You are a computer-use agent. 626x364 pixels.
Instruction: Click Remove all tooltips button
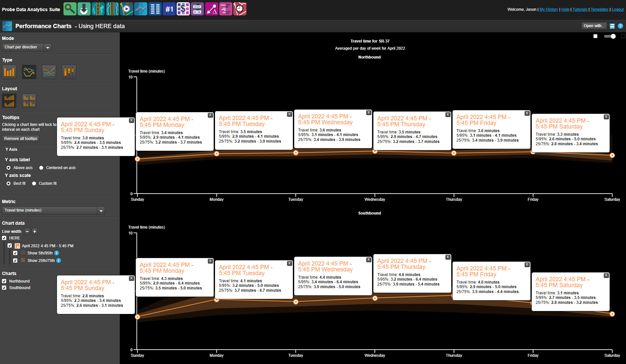pyautogui.click(x=21, y=139)
